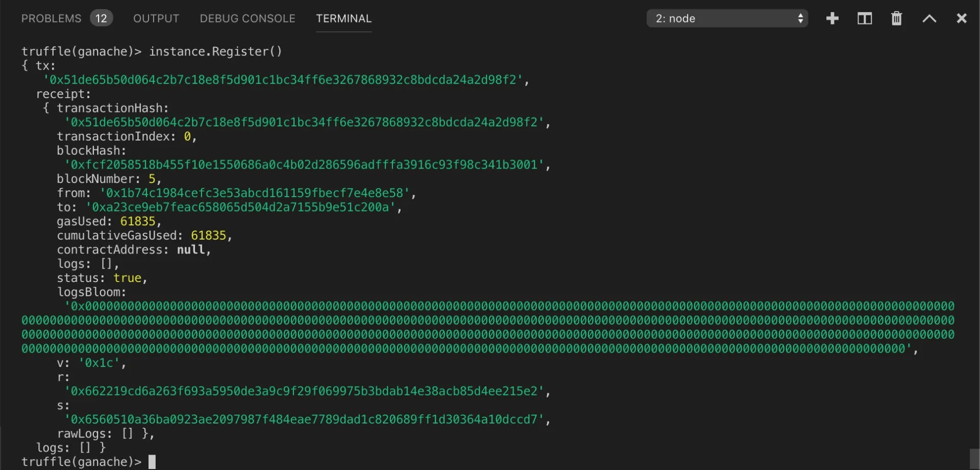980x470 pixels.
Task: Select the TERMINAL tab
Action: 344,18
